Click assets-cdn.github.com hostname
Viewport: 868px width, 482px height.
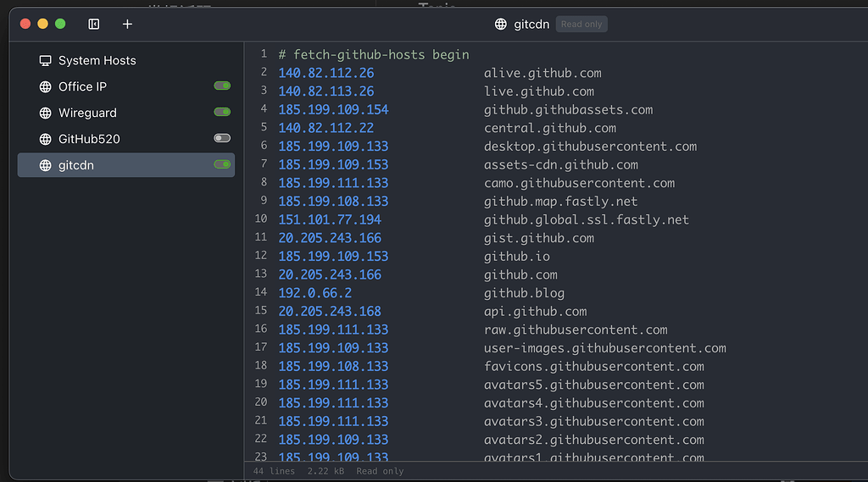click(x=561, y=164)
